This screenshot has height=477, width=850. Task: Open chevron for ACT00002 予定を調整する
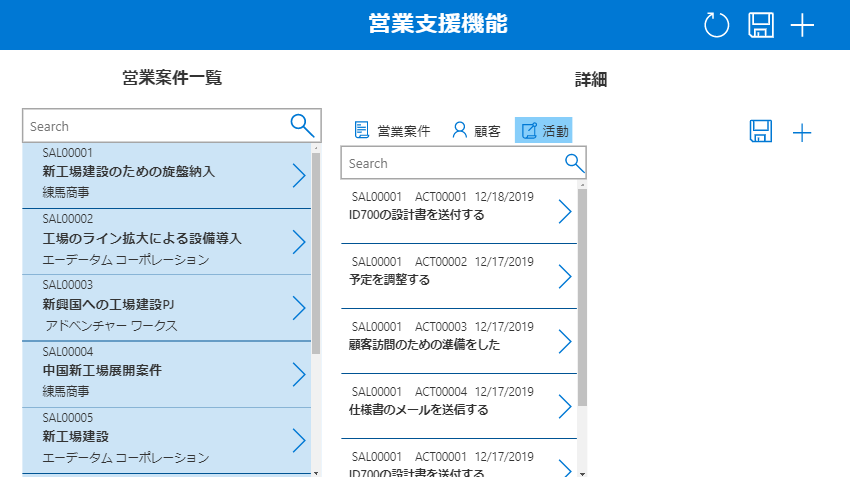(x=565, y=276)
